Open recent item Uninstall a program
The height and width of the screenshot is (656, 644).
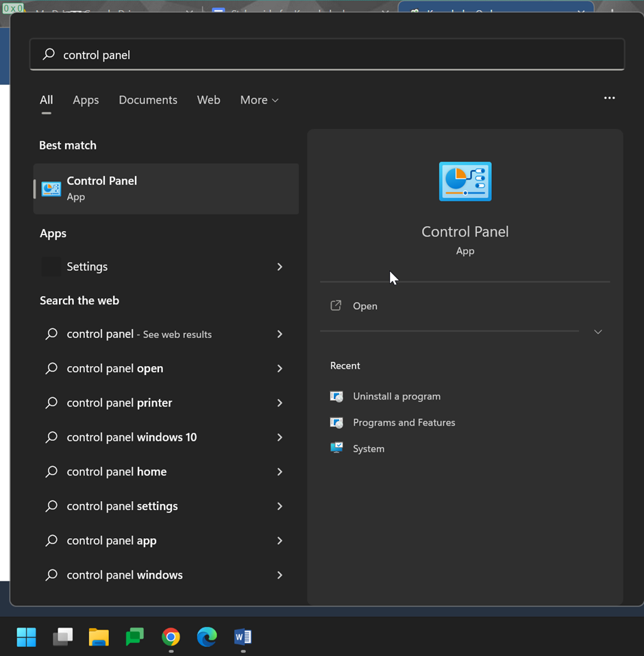point(396,396)
